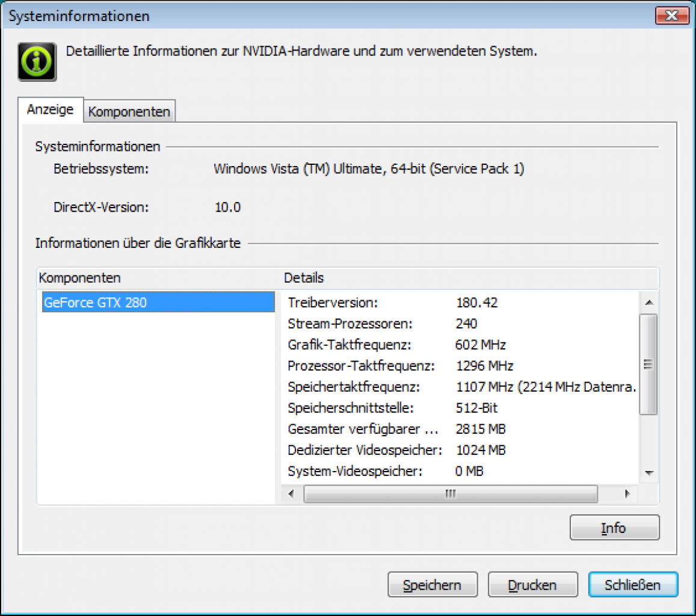Screen dimensions: 696x616
Task: Click the Schließen button
Action: click(633, 585)
